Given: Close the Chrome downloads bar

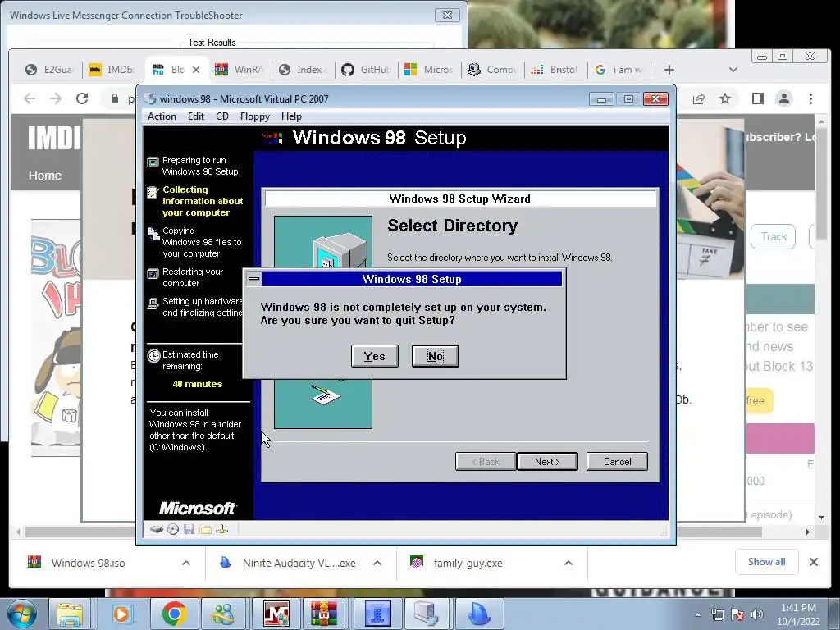Looking at the screenshot, I should coord(813,562).
